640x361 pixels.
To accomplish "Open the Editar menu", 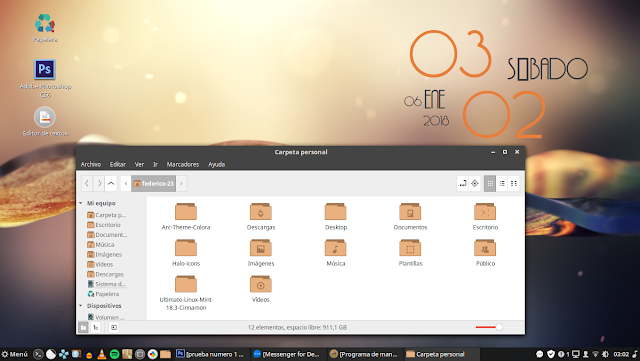I will tap(118, 164).
